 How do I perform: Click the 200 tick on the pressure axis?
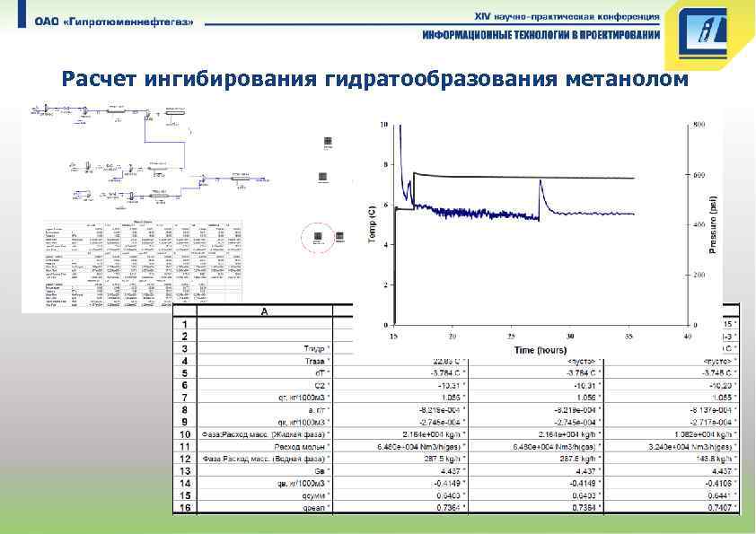(699, 275)
